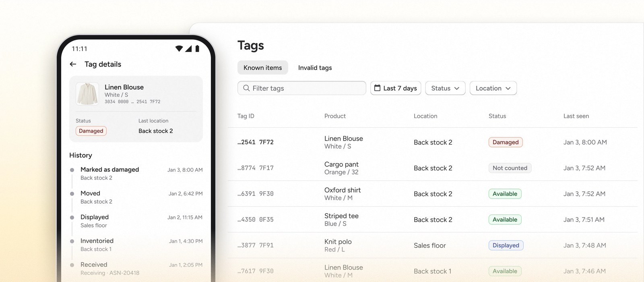Viewport: 644px width, 282px height.
Task: Click the Not counted status badge
Action: (510, 168)
